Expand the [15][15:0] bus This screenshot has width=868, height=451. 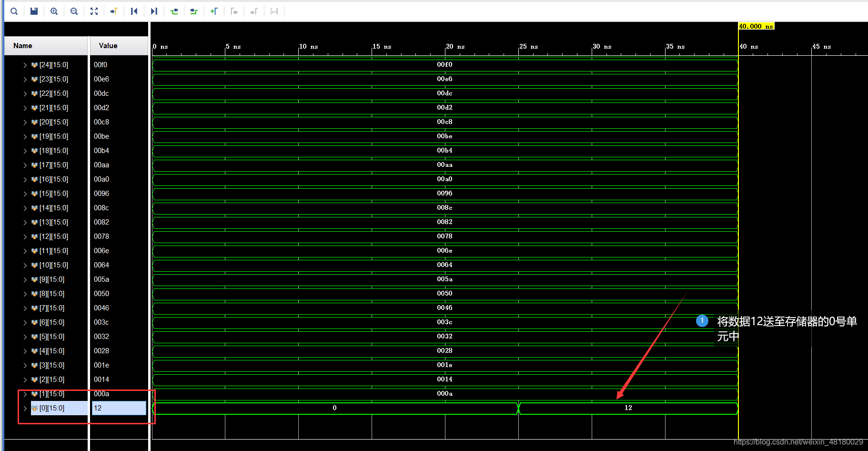tap(25, 194)
